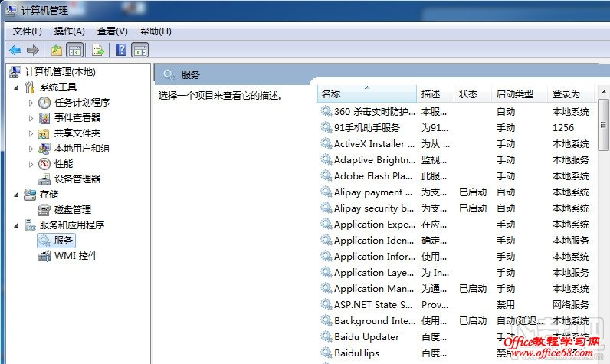
Task: Click the Device Manager icon
Action: 44,179
